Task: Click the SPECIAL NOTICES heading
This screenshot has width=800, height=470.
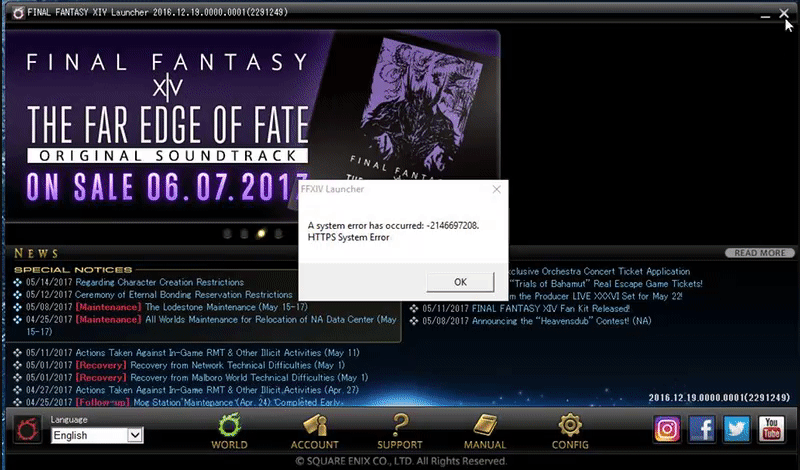Action: click(73, 270)
